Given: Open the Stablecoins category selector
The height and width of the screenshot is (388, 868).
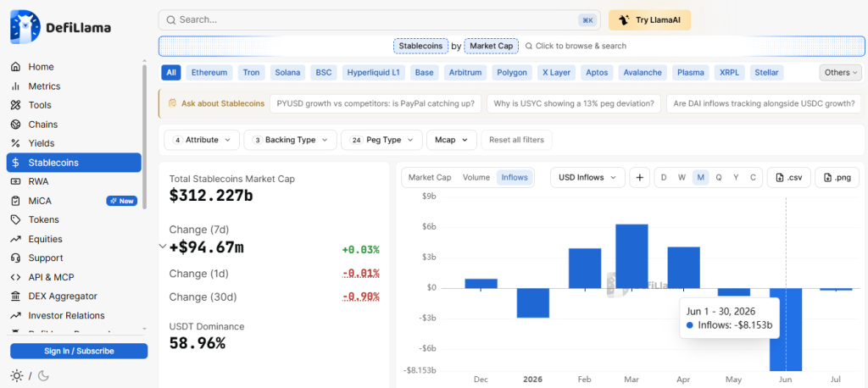Looking at the screenshot, I should pos(420,46).
